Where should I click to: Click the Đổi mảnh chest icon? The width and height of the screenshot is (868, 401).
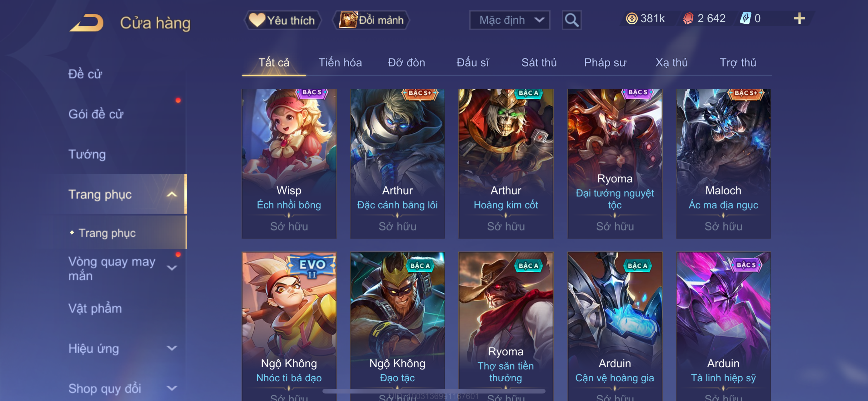coord(348,20)
